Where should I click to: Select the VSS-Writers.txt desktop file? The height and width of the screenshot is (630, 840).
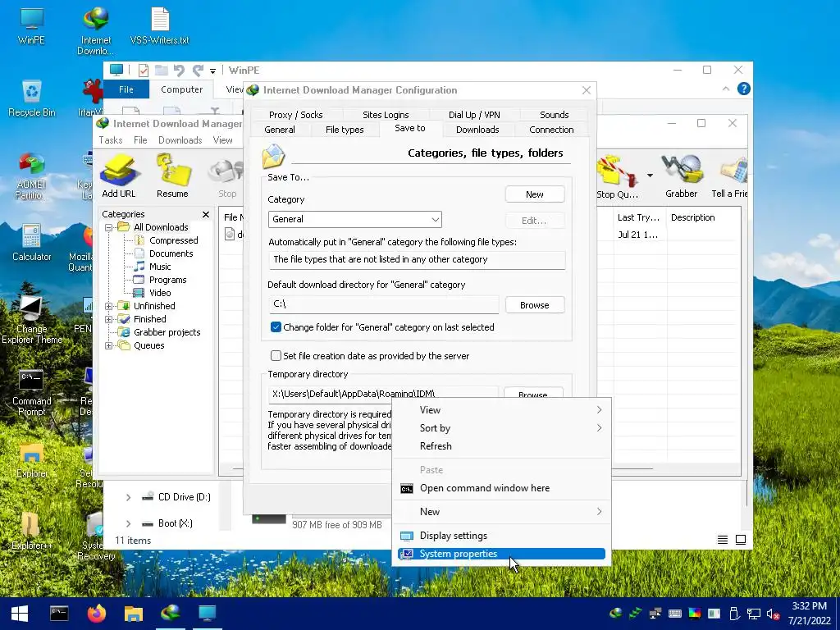pos(160,25)
